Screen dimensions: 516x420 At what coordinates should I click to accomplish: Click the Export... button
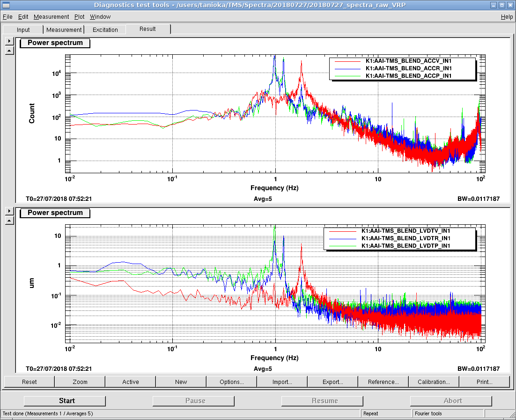pyautogui.click(x=333, y=382)
